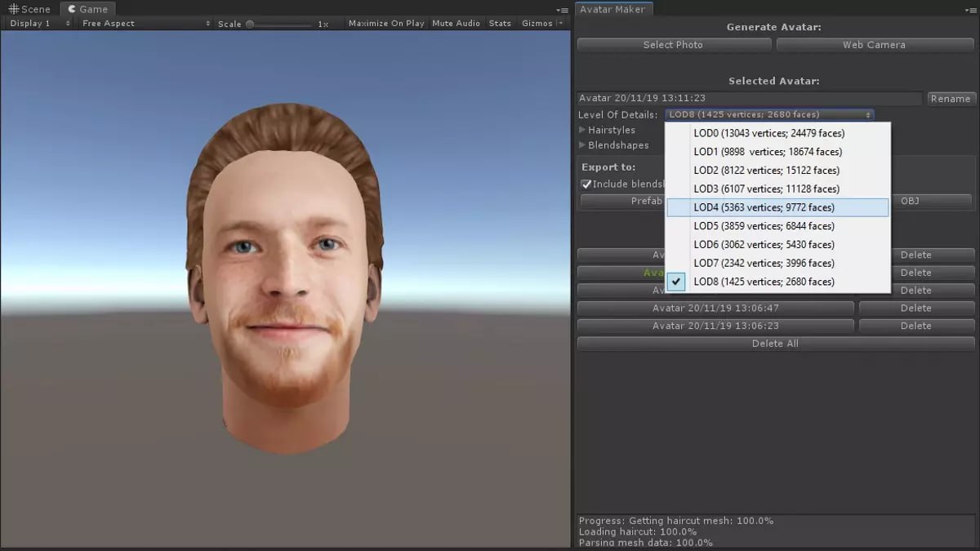Select LOD4 (5363 vertices) option
The width and height of the screenshot is (980, 551).
pyautogui.click(x=764, y=207)
